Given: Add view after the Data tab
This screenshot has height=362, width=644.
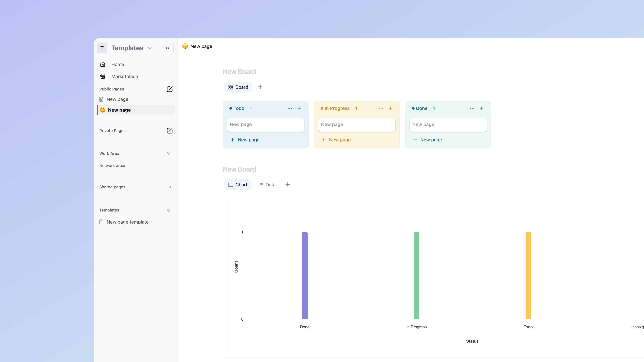Looking at the screenshot, I should (x=287, y=184).
